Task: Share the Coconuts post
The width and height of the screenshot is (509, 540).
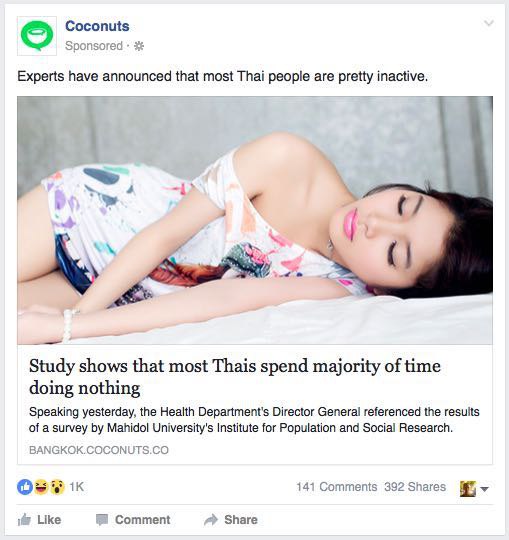Action: 230,520
